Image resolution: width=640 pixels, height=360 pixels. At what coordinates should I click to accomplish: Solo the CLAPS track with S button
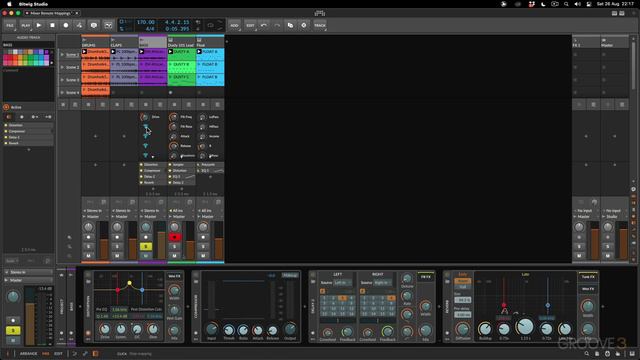117,246
